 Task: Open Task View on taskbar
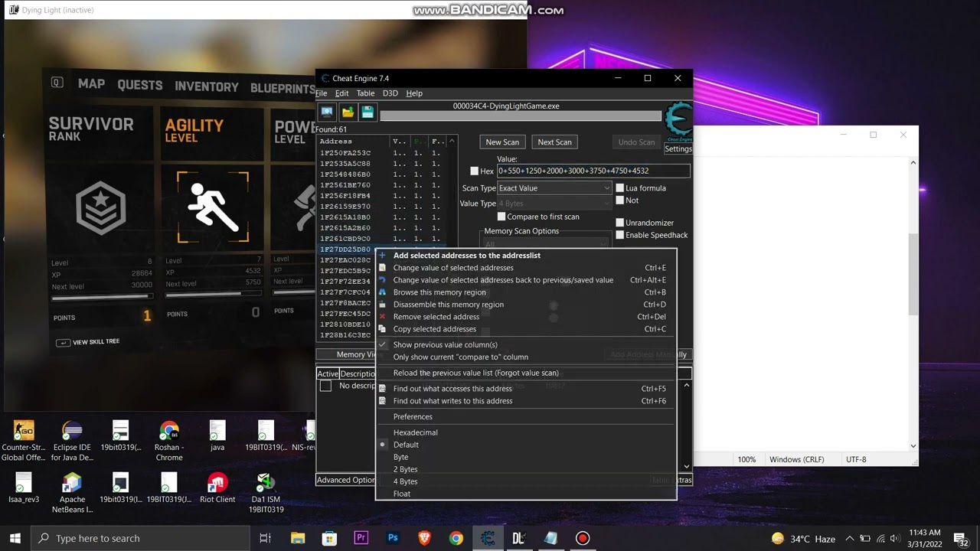pos(266,538)
